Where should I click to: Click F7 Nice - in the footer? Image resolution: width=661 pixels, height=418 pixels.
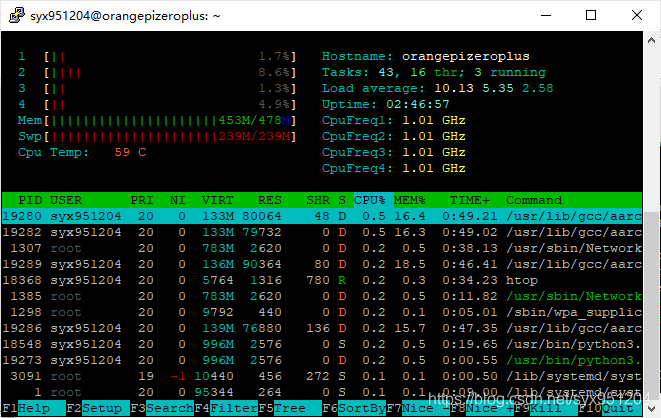tap(418, 408)
